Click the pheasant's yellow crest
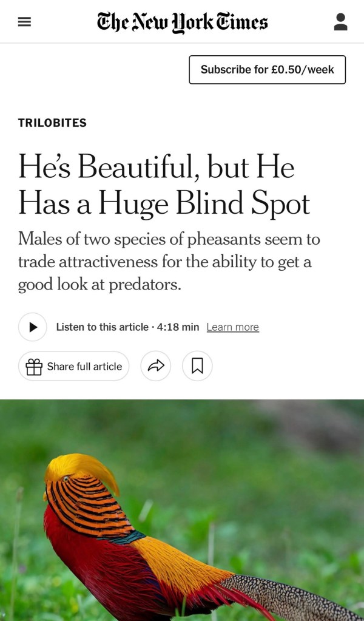Image resolution: width=364 pixels, height=621 pixels. [82, 470]
